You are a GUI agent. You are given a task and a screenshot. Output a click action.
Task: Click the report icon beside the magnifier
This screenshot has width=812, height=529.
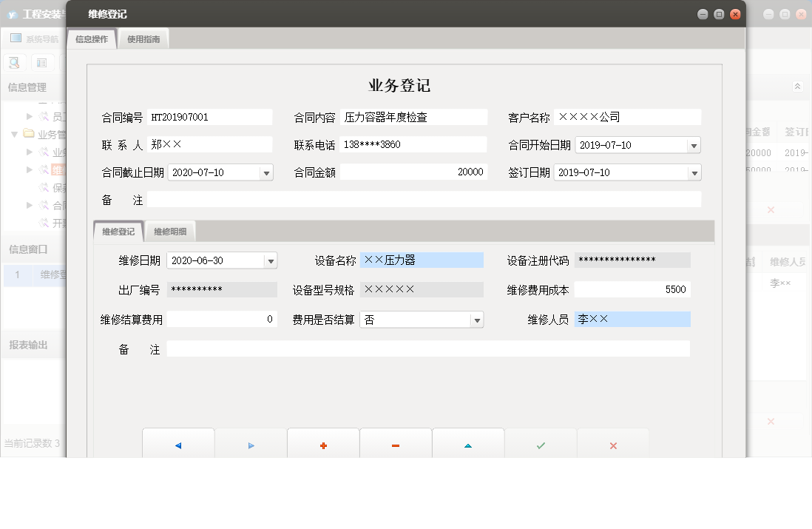click(x=41, y=62)
